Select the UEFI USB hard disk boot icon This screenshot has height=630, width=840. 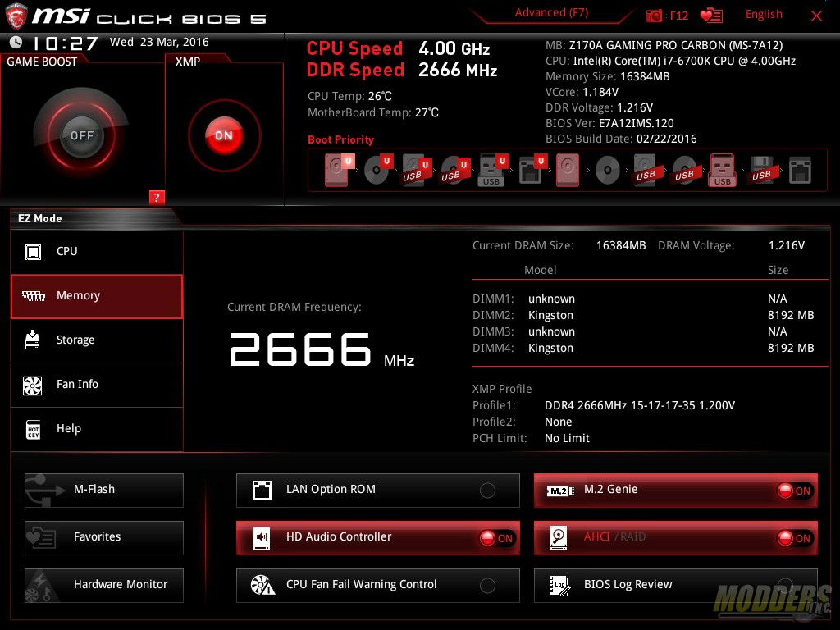(416, 170)
